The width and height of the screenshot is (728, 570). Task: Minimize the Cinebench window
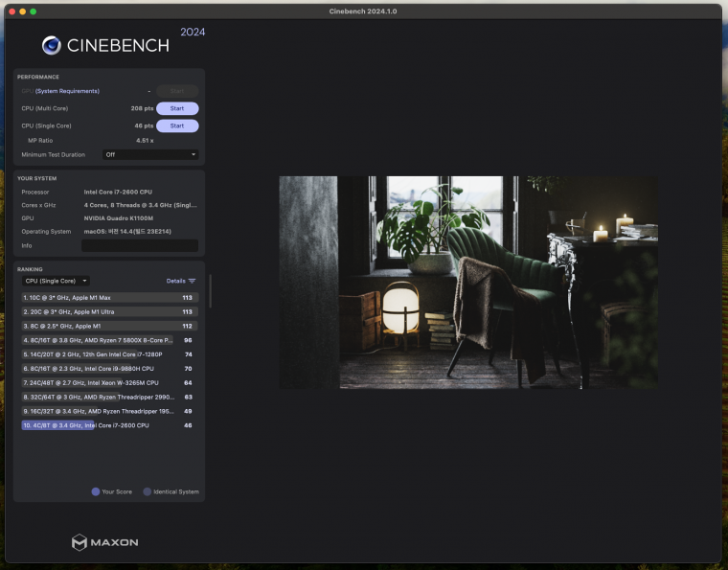coord(23,11)
